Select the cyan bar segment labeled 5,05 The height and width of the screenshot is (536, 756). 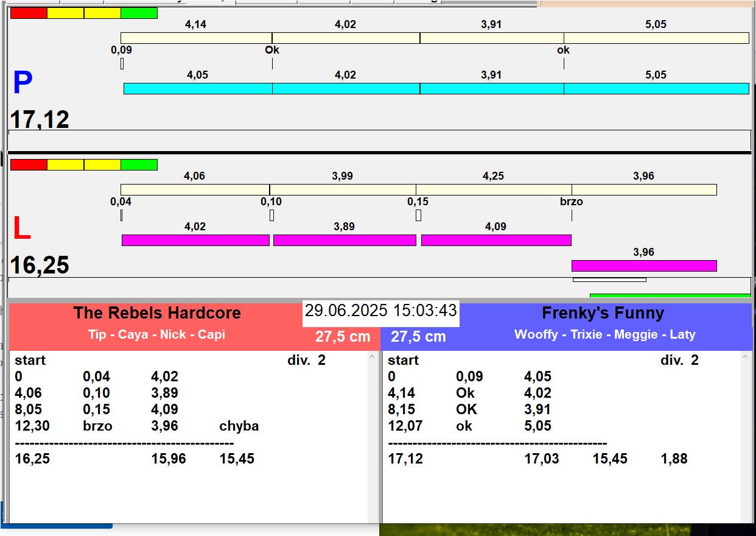click(656, 88)
